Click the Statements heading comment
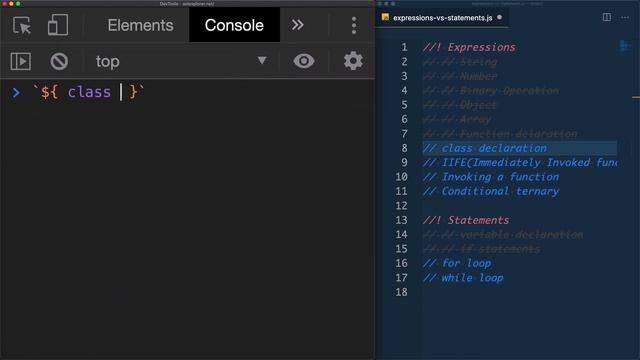 [466, 220]
